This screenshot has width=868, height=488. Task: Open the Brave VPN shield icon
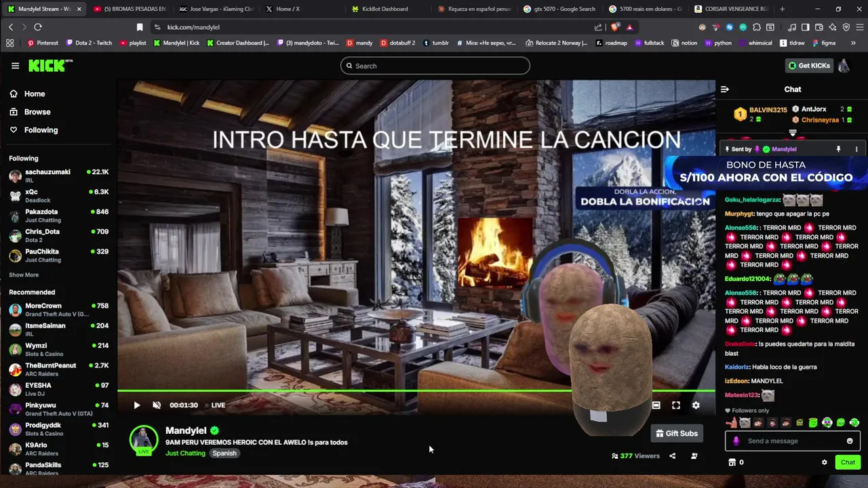(846, 27)
